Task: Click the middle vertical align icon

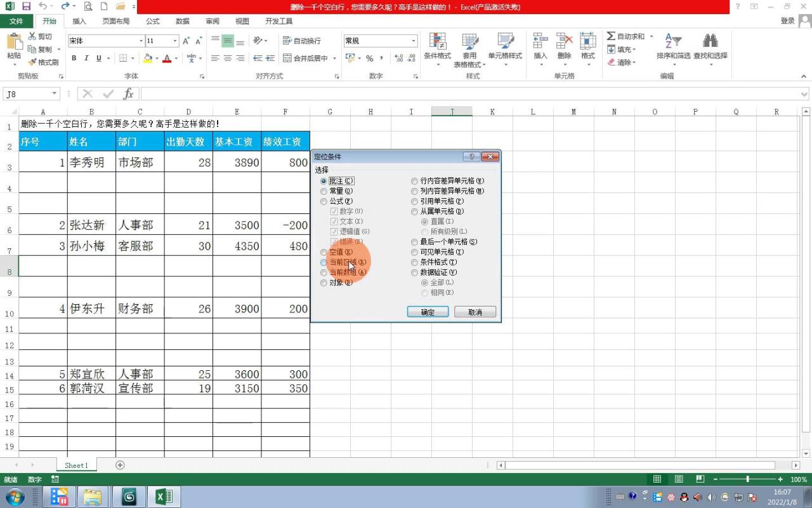Action: tap(228, 41)
